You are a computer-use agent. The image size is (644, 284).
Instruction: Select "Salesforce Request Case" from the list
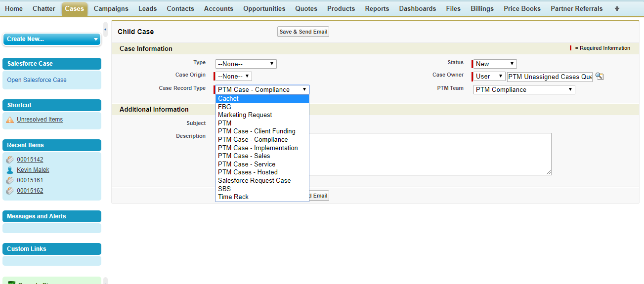point(254,180)
